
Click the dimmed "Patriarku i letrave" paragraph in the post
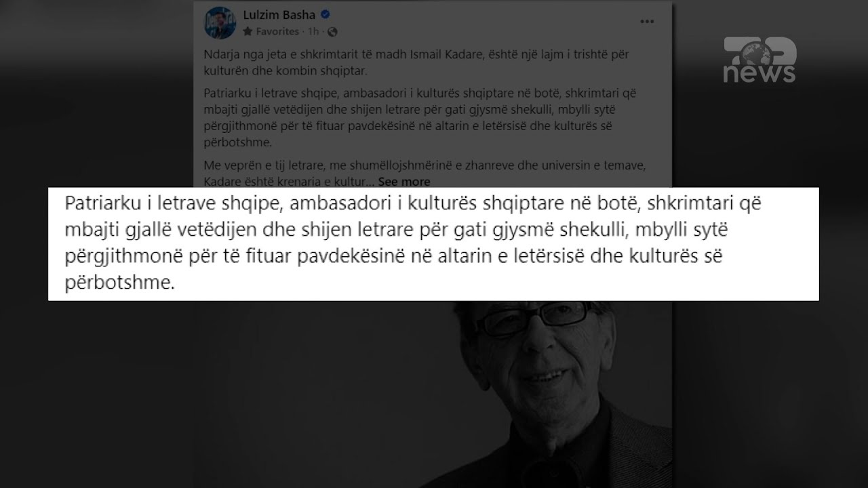point(420,117)
